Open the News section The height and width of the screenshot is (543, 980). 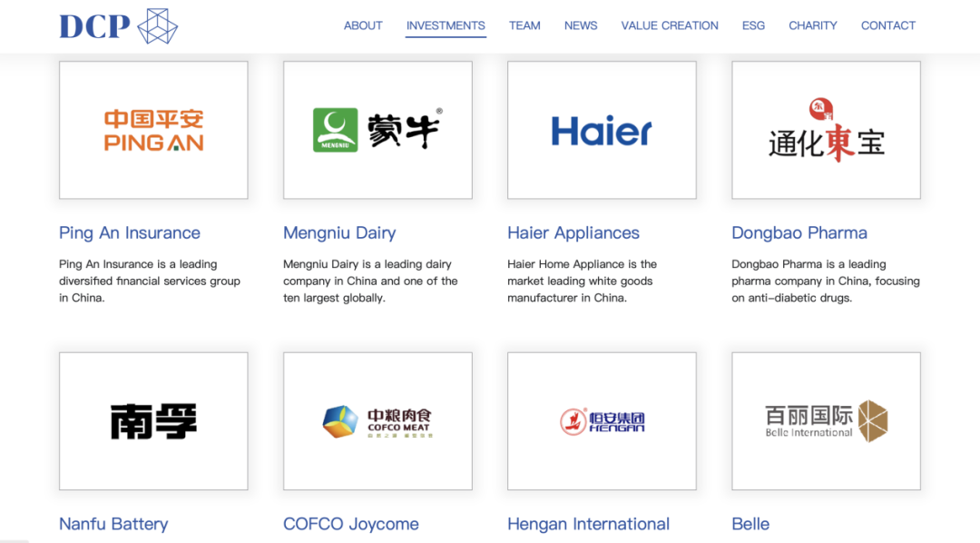[581, 25]
